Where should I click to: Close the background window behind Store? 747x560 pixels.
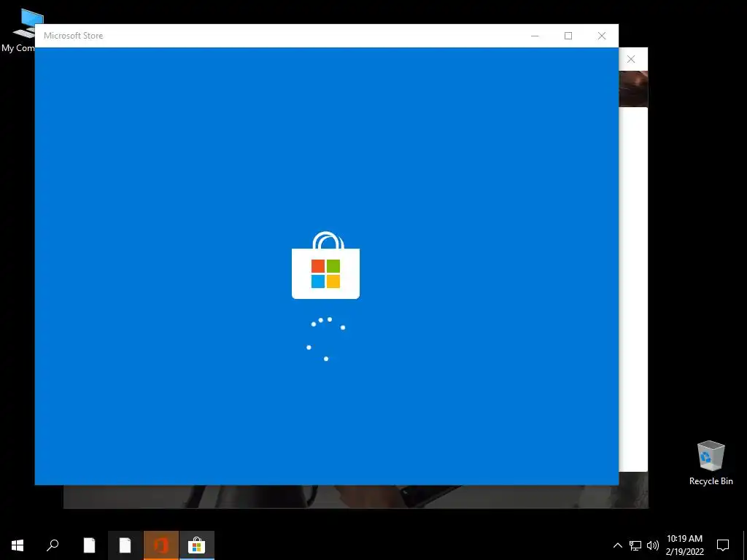tap(631, 59)
